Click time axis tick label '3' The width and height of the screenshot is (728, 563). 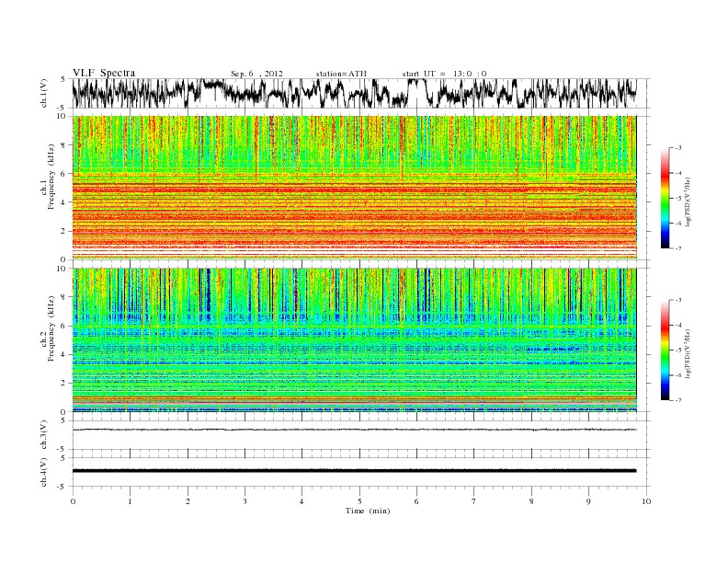[x=245, y=501]
